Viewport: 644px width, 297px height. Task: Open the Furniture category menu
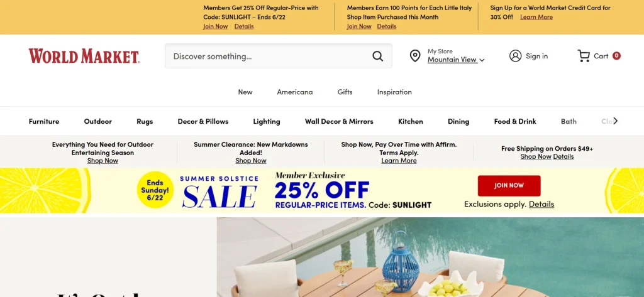[x=44, y=121]
